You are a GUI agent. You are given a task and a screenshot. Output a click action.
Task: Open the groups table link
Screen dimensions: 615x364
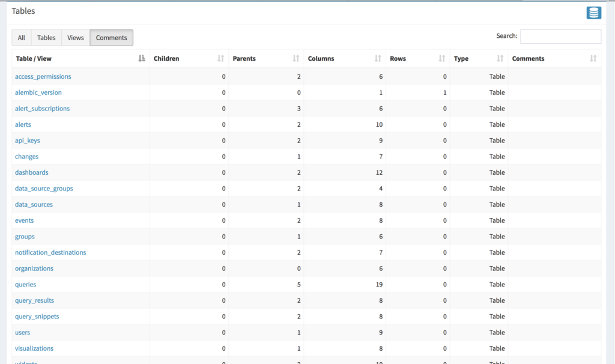click(x=25, y=237)
